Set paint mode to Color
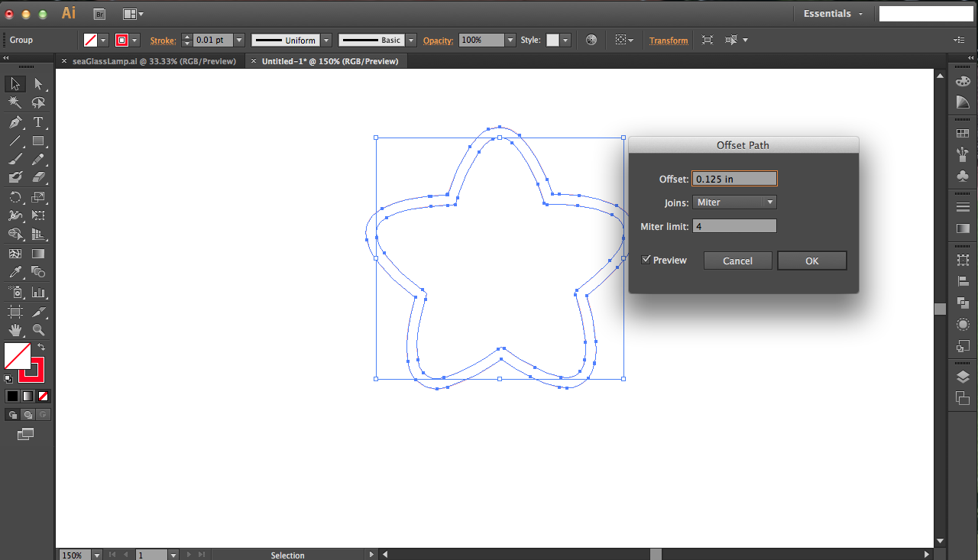 point(12,396)
